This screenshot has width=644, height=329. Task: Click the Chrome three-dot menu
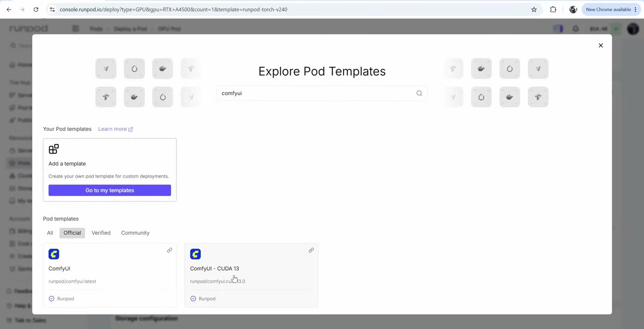pos(635,10)
